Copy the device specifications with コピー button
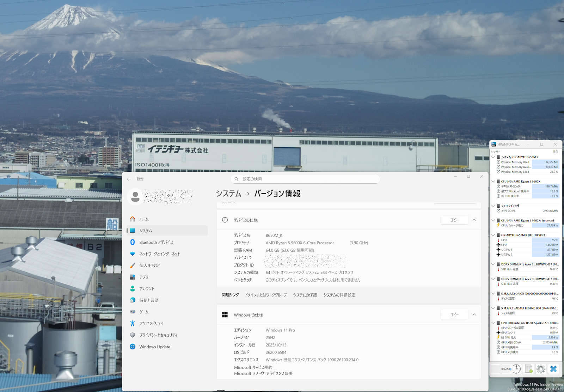The height and width of the screenshot is (392, 564). [x=454, y=220]
